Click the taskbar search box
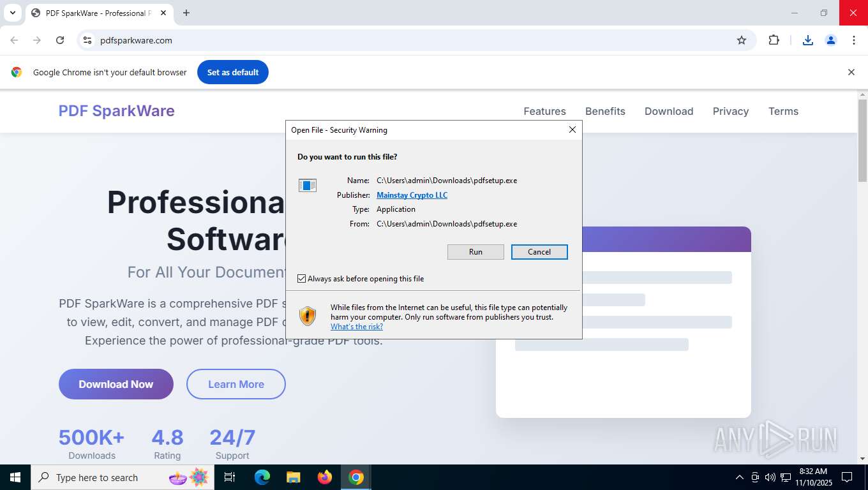Image resolution: width=868 pixels, height=490 pixels. point(123,477)
